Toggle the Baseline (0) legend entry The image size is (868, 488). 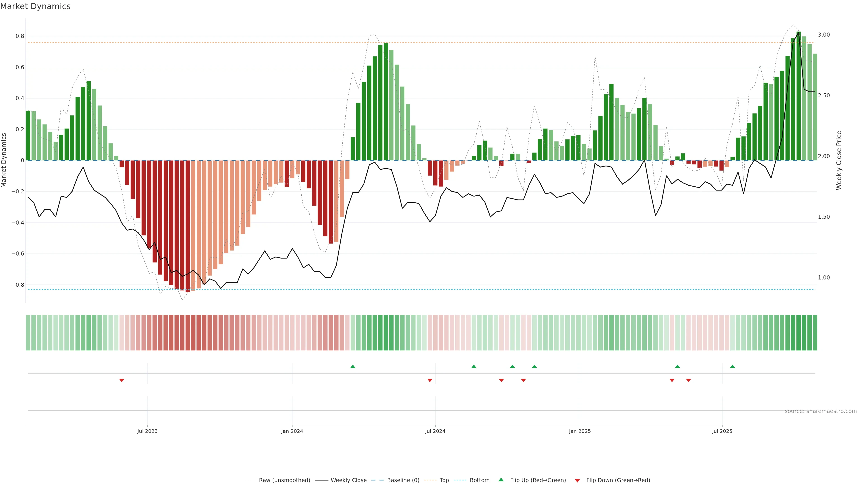[x=403, y=480]
